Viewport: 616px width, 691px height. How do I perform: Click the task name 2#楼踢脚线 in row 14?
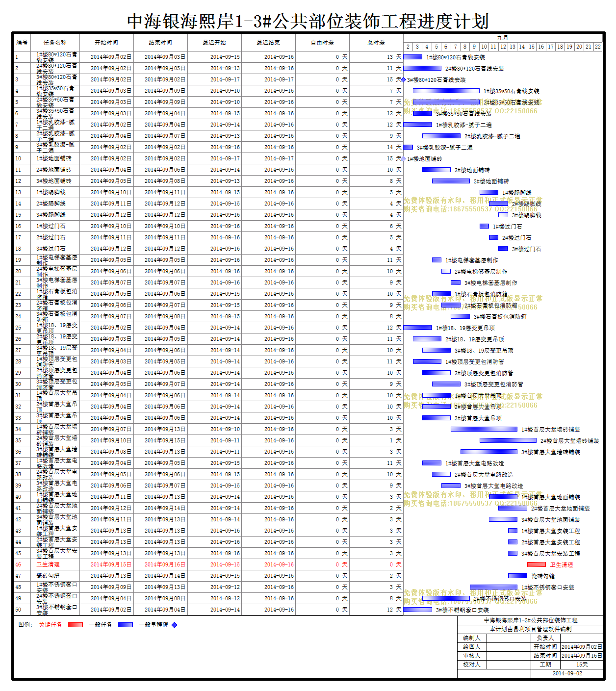51,204
